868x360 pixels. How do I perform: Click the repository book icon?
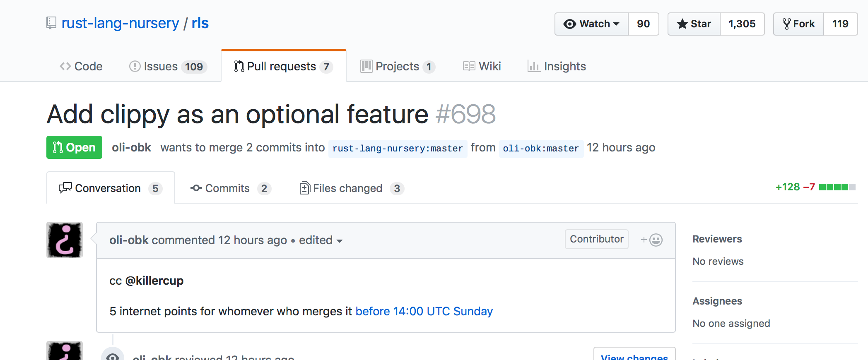pos(51,23)
